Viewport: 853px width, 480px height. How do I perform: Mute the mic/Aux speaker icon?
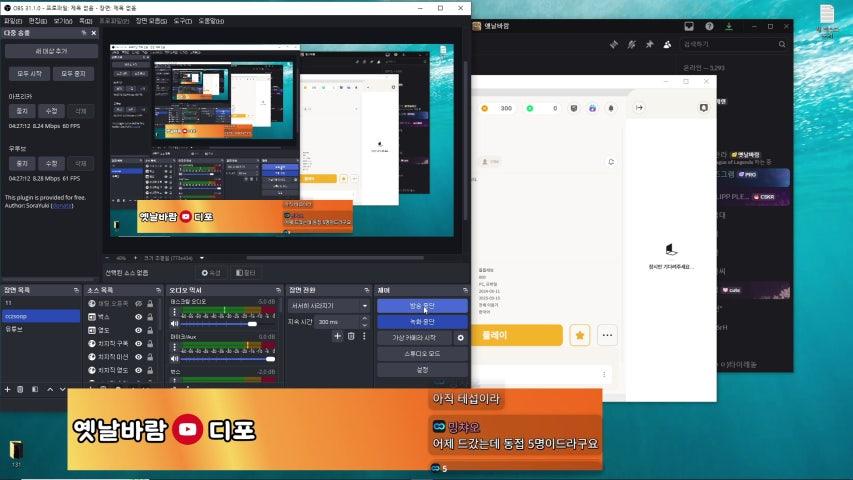175,359
